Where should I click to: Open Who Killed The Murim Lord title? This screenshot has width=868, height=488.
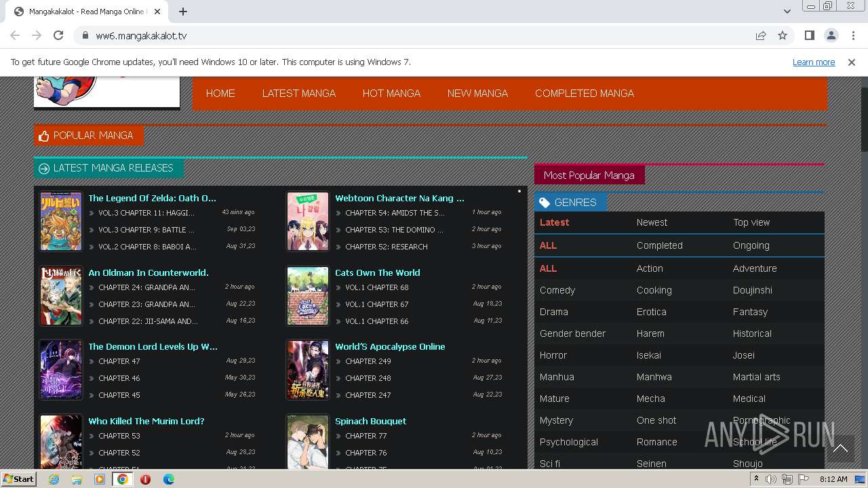pyautogui.click(x=146, y=421)
